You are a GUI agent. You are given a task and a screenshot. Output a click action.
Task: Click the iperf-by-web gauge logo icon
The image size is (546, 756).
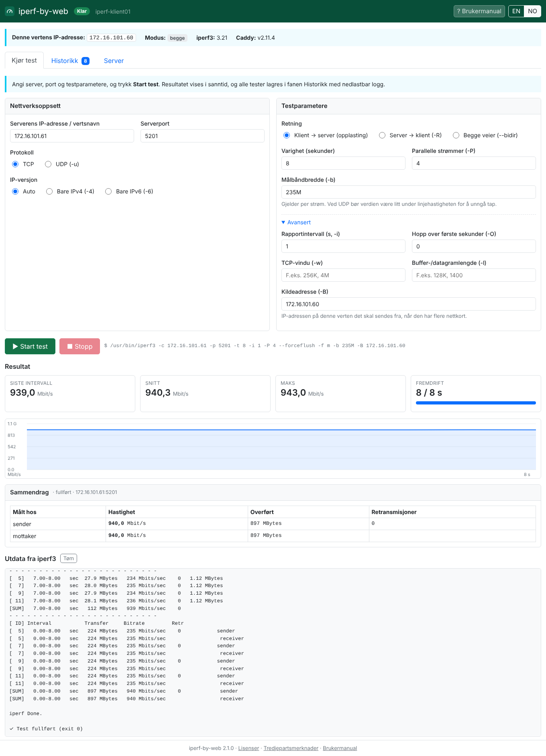tap(10, 11)
